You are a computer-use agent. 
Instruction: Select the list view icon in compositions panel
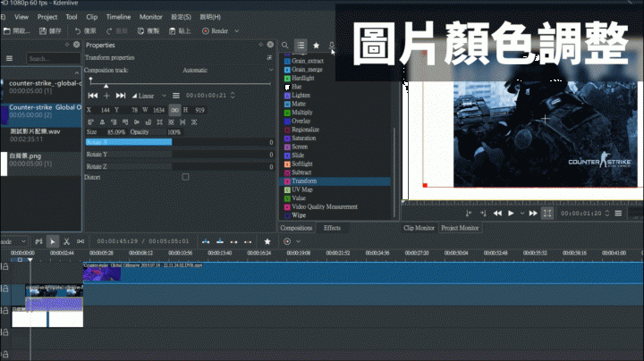(301, 45)
